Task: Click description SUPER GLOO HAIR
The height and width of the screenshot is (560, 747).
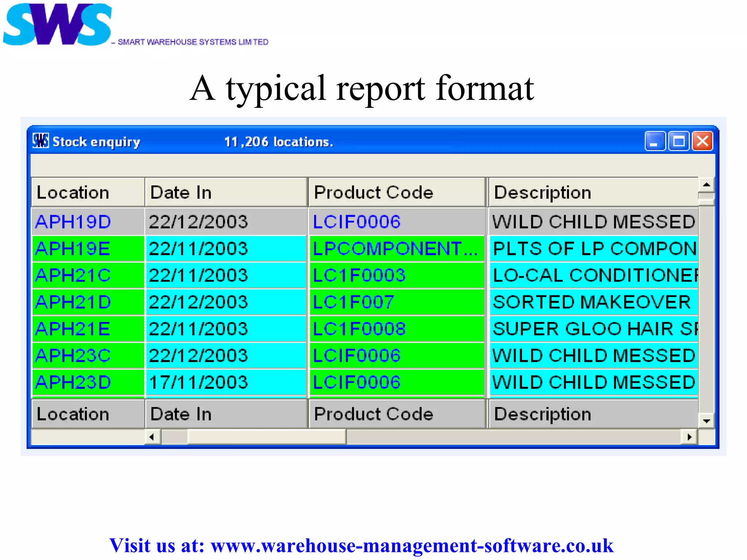Action: pos(593,329)
